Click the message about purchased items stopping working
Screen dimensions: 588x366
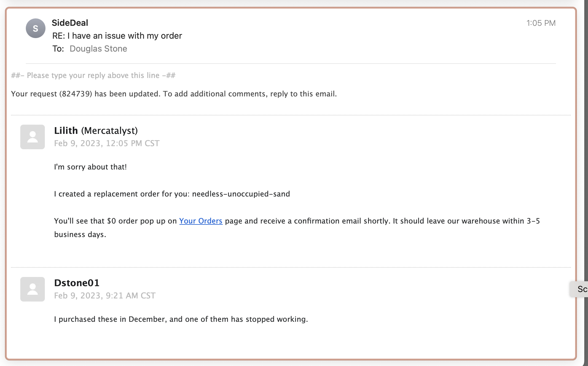tap(181, 319)
